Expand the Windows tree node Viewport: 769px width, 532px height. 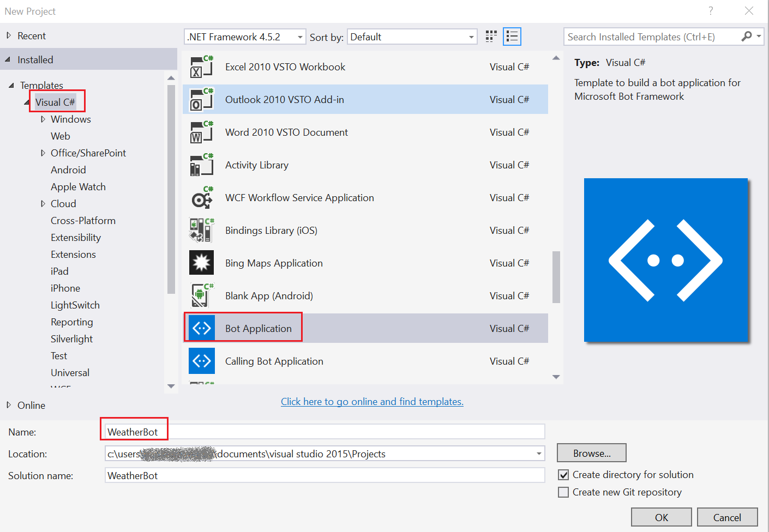tap(43, 119)
